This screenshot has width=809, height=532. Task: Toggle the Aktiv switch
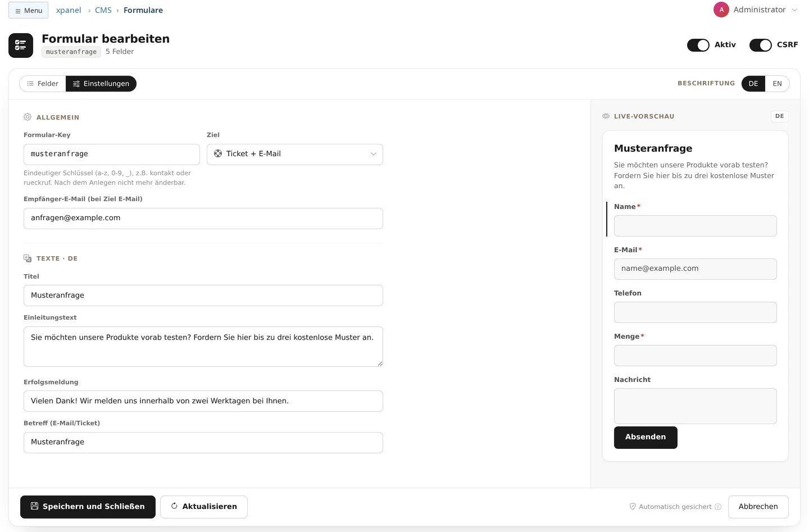[x=698, y=45]
